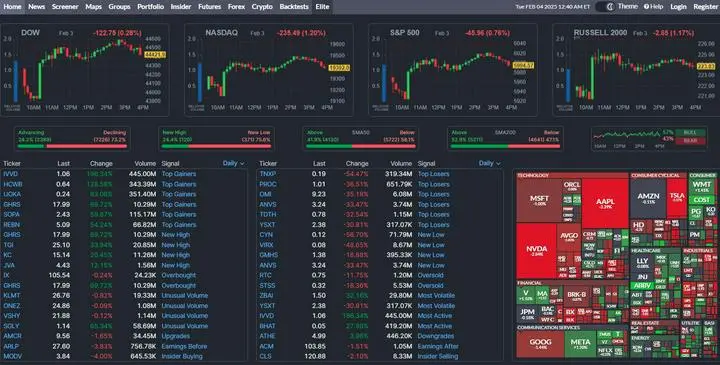The width and height of the screenshot is (720, 365).
Task: Click the Register link
Action: tap(705, 6)
